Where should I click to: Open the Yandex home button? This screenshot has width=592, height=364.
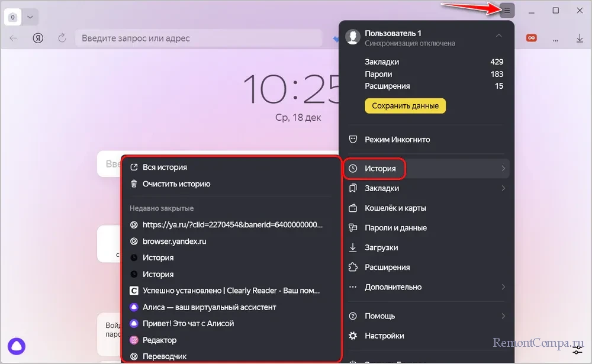pyautogui.click(x=38, y=38)
